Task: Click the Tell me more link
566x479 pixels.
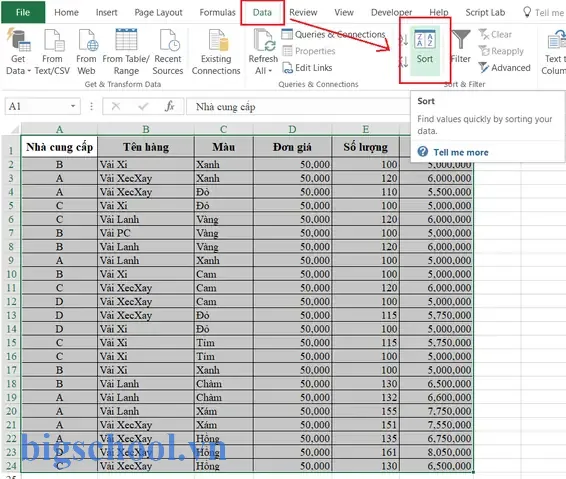Action: click(461, 152)
